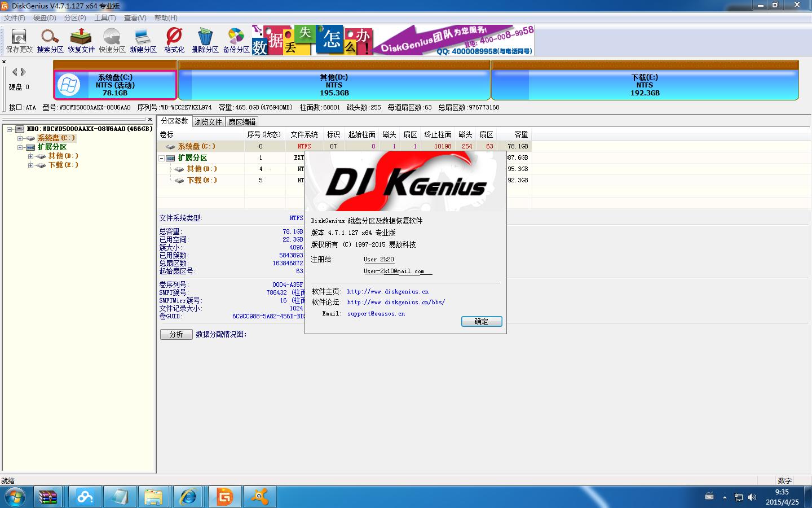Select the 下载(E:) row in partition table
This screenshot has width=812, height=508.
344,180
